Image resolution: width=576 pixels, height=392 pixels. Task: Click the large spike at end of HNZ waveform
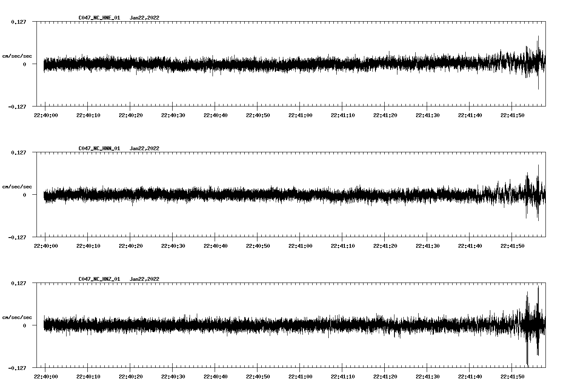click(538, 321)
